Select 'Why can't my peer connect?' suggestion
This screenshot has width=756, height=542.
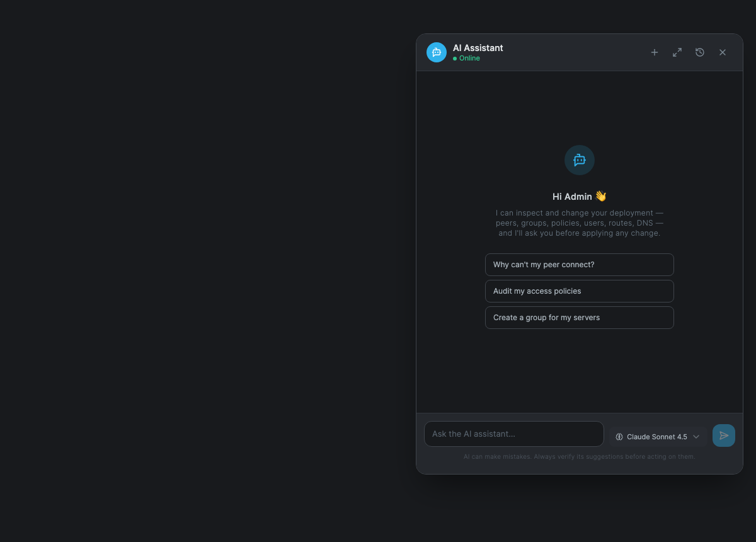pyautogui.click(x=580, y=265)
